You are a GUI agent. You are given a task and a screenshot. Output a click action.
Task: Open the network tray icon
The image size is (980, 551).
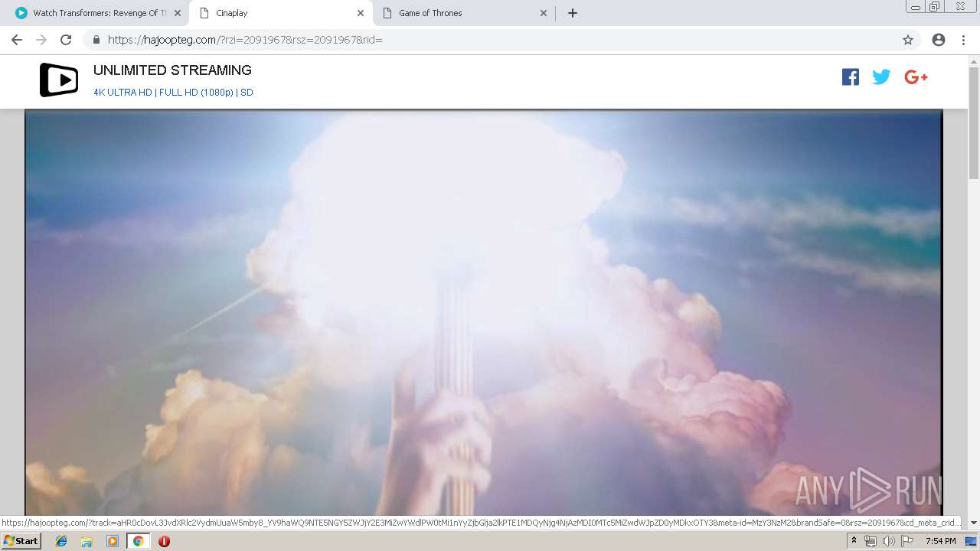[x=871, y=541]
